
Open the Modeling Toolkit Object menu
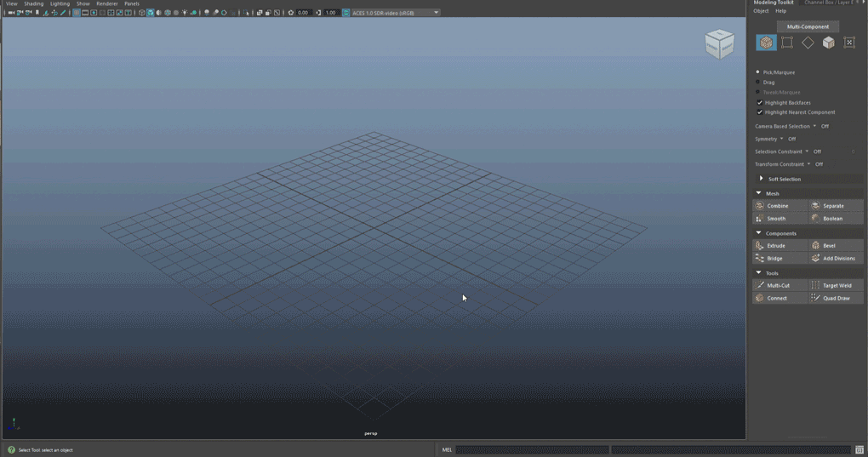(x=761, y=11)
